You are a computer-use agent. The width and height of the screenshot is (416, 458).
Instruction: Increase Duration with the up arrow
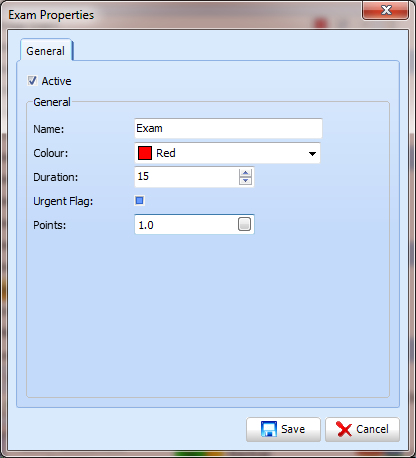tap(245, 173)
